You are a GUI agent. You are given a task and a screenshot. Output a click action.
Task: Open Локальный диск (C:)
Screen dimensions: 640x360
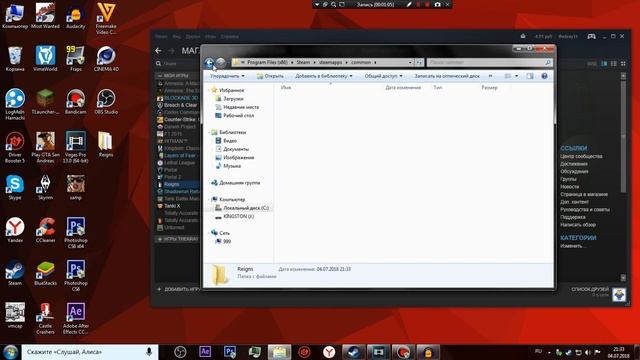pyautogui.click(x=246, y=208)
